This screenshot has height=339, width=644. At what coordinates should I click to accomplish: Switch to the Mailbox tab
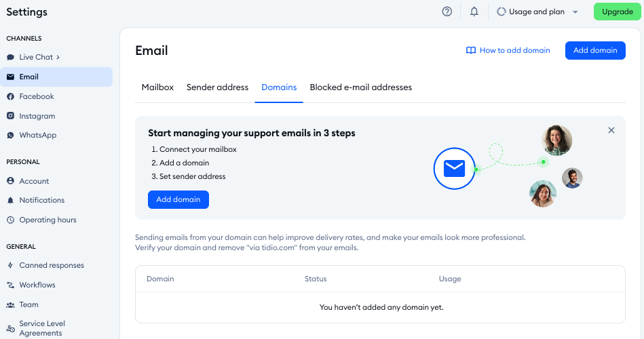point(157,87)
